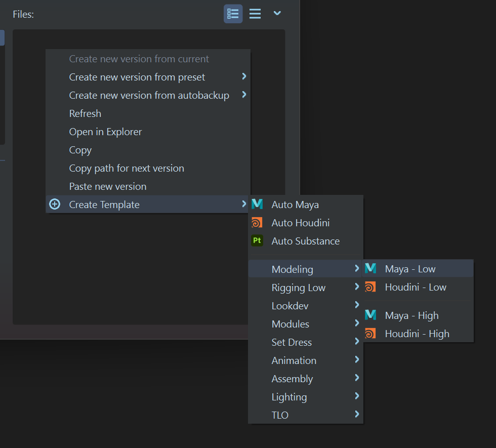The height and width of the screenshot is (448, 496).
Task: Open the TLO template category
Action: tap(306, 415)
